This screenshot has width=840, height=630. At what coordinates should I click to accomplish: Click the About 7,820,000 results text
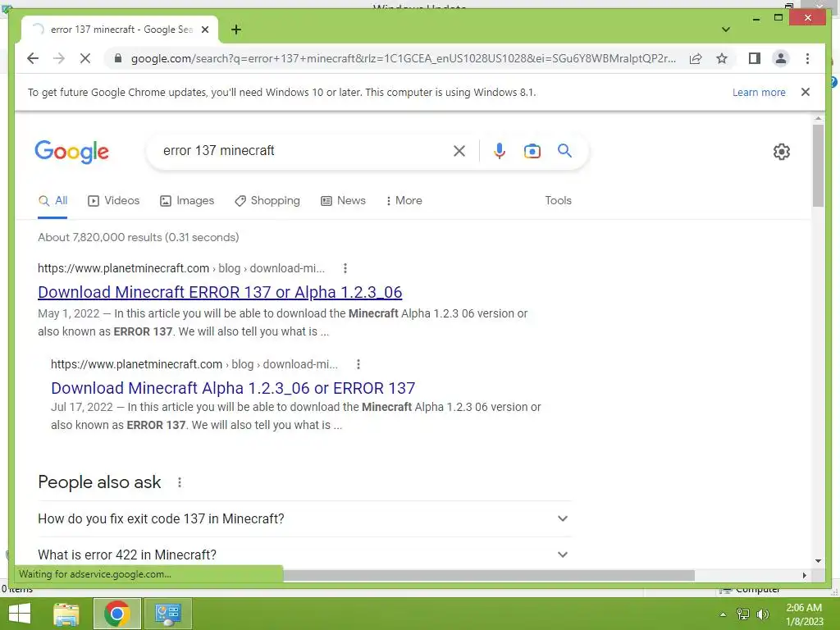coord(138,237)
